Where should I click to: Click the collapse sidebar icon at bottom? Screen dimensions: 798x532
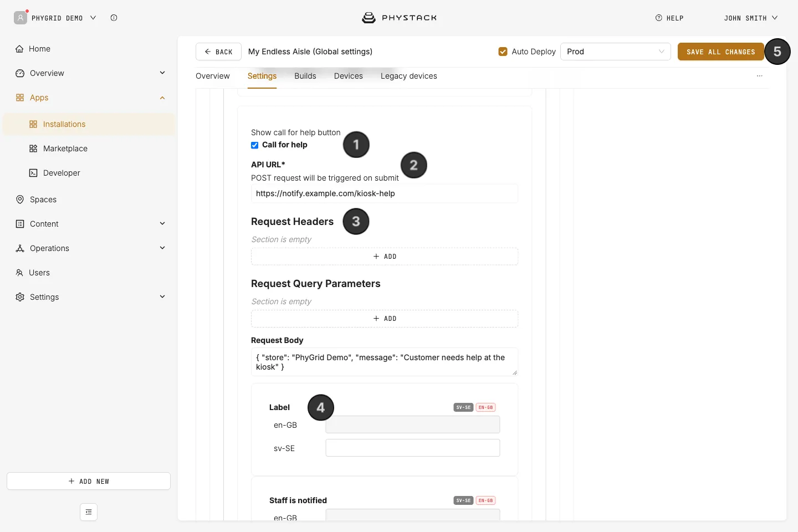[x=89, y=512]
